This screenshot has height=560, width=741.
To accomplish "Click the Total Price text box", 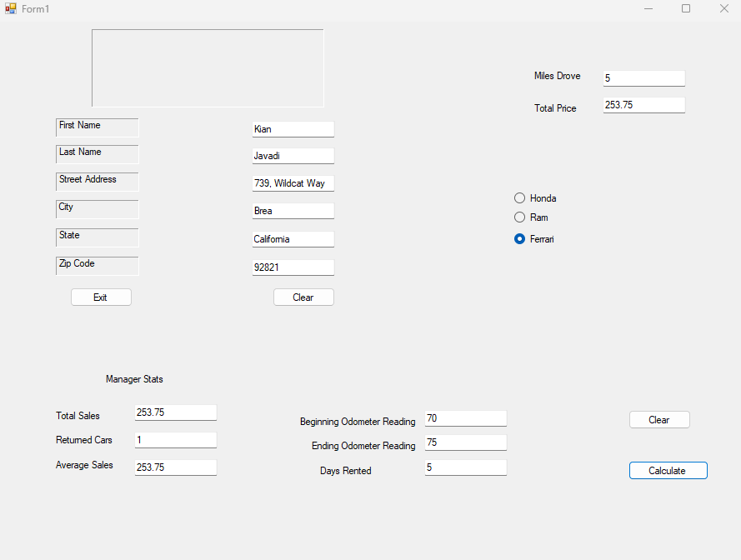I will [643, 105].
